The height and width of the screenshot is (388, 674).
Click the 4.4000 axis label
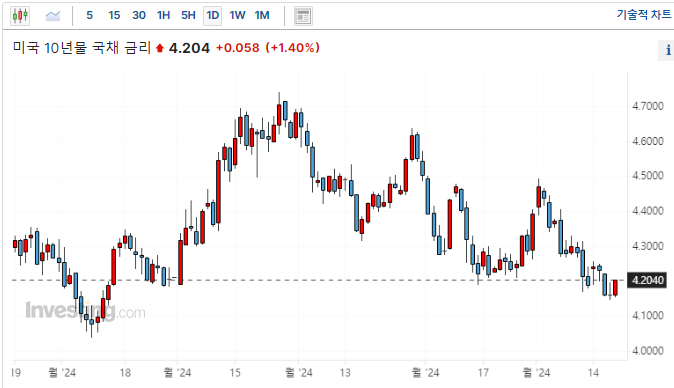coord(648,211)
